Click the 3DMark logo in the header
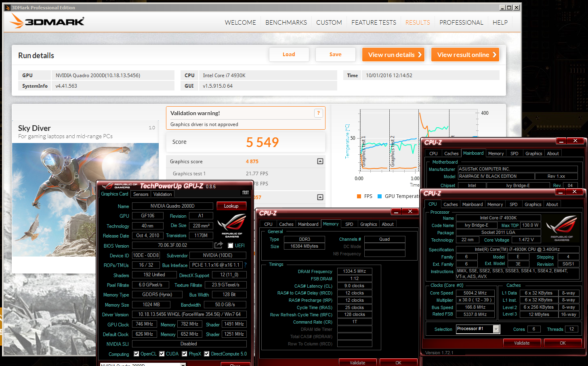 (x=48, y=21)
